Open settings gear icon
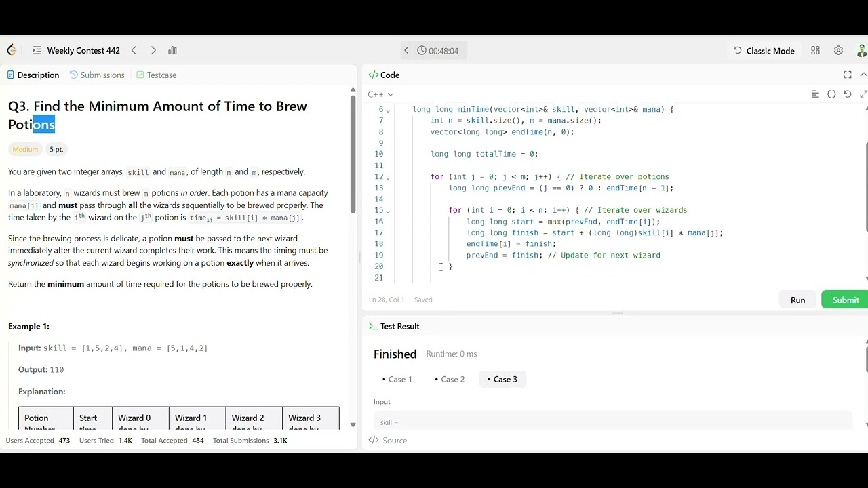868x488 pixels. tap(838, 50)
